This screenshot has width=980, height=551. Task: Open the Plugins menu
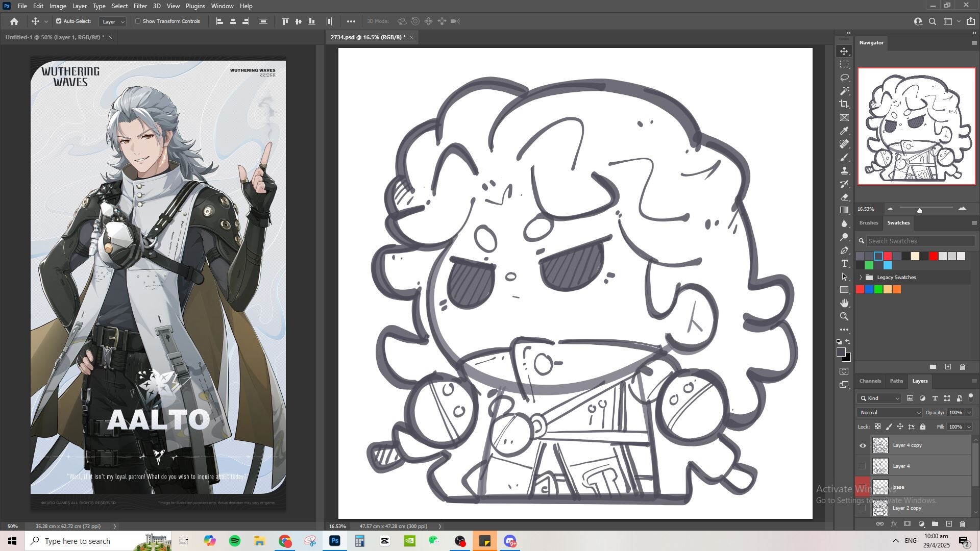[x=195, y=6]
